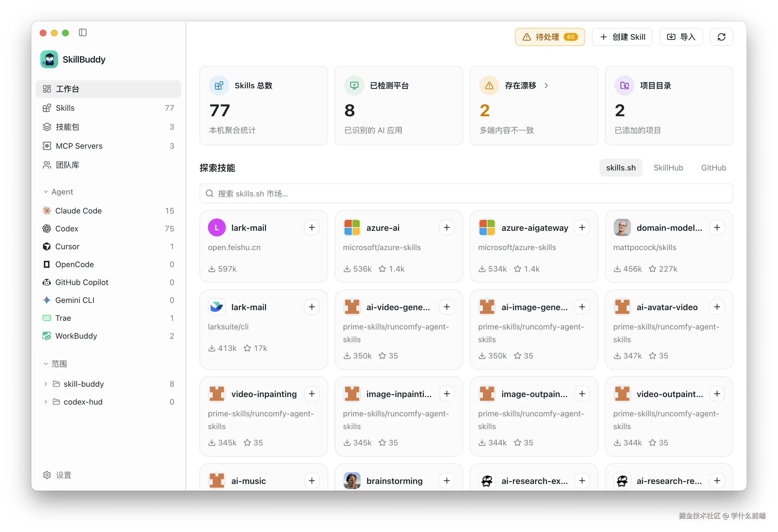The height and width of the screenshot is (532, 778).
Task: Open the Skills sidebar item
Action: pos(108,108)
